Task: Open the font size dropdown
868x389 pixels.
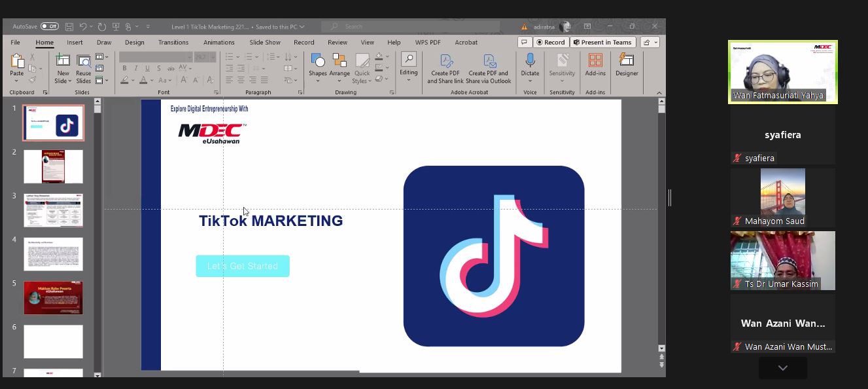Action: (213, 57)
